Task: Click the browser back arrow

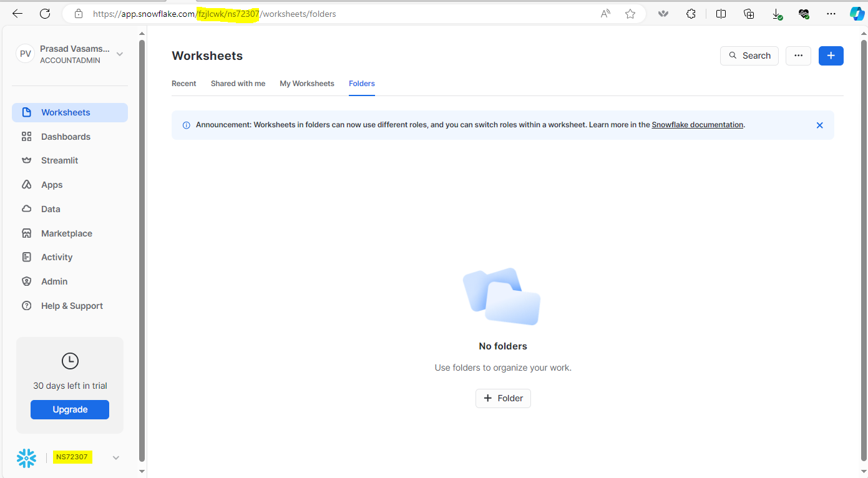Action: click(x=17, y=13)
